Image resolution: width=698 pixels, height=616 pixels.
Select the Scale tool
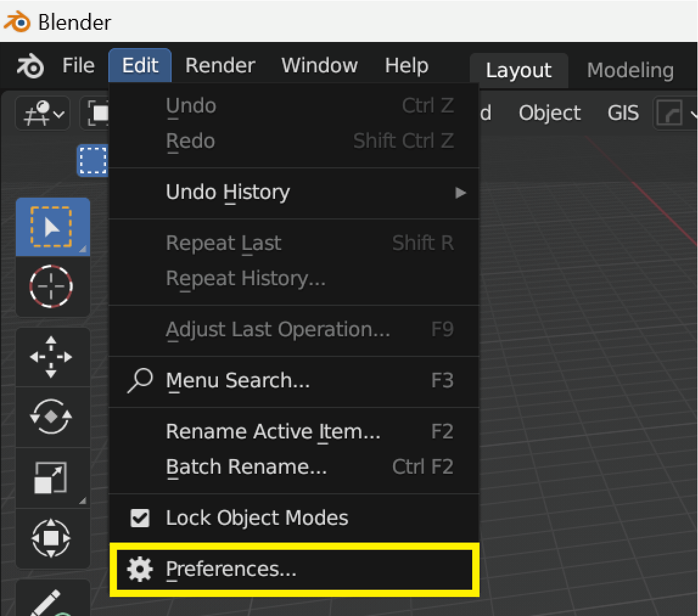(52, 478)
